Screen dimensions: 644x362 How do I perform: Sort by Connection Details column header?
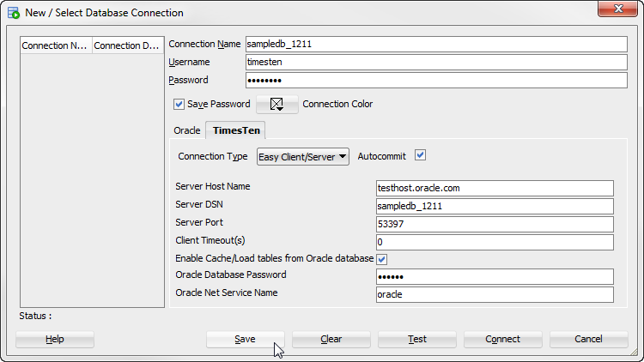(128, 45)
